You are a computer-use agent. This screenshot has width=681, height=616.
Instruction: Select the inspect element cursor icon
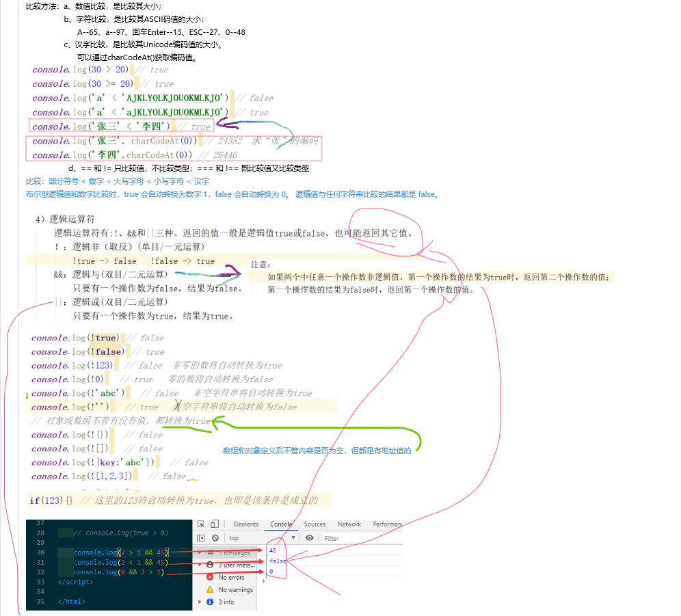(200, 524)
